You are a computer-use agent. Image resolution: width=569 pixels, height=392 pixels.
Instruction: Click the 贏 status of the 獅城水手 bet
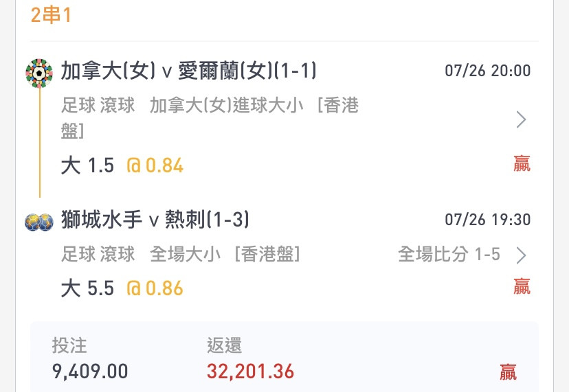(x=522, y=286)
